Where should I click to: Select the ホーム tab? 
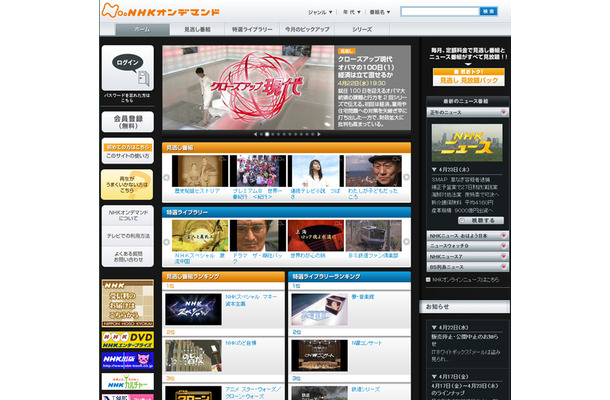142,30
